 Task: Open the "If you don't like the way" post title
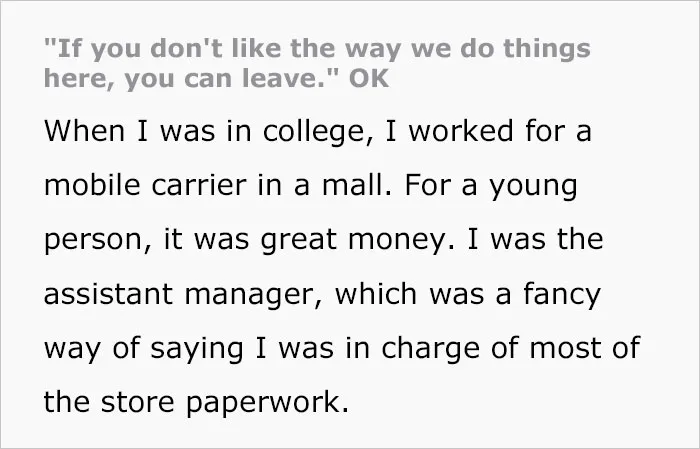pyautogui.click(x=317, y=63)
